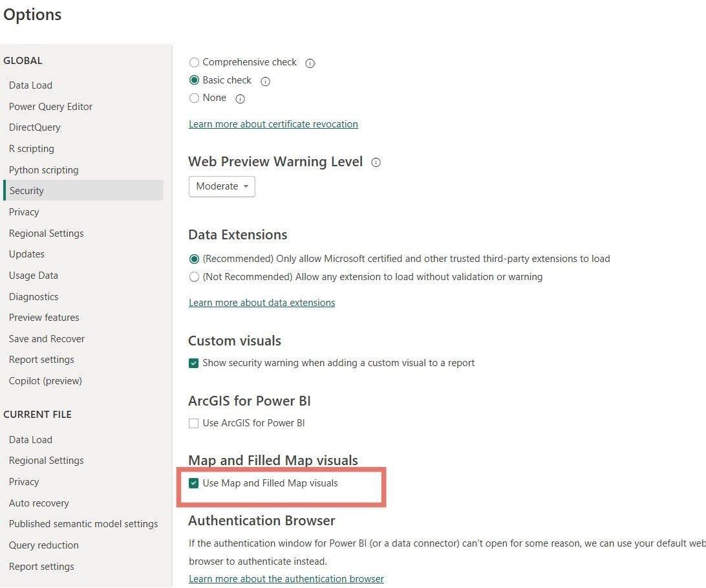This screenshot has height=588, width=706.
Task: Open Learn more about certificate revocation link
Action: point(273,124)
